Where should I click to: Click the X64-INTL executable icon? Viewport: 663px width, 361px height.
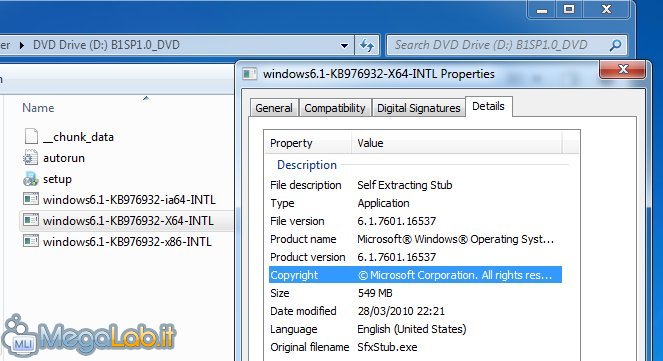pos(31,220)
